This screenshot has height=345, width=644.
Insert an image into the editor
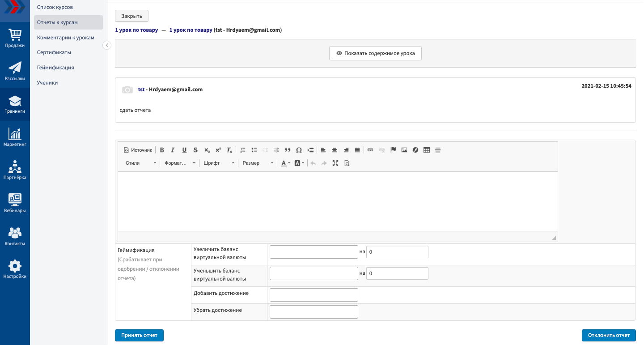(x=404, y=150)
